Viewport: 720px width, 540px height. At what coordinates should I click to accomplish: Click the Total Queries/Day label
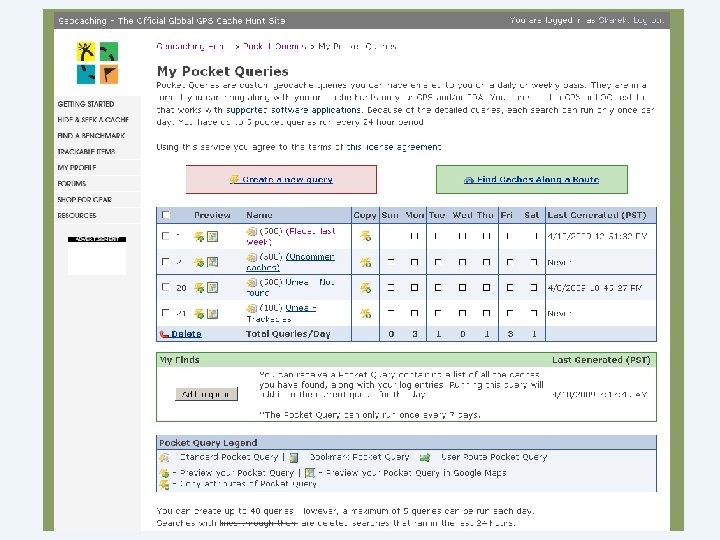tap(288, 334)
